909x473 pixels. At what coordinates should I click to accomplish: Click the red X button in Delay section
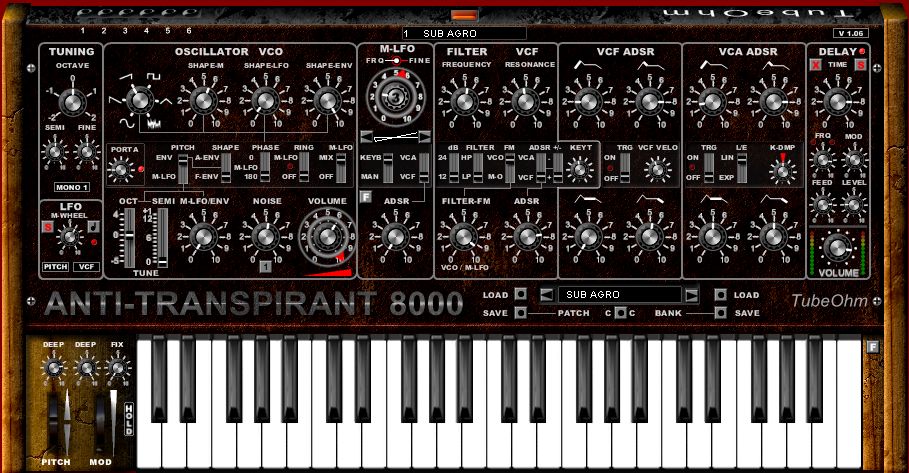pyautogui.click(x=816, y=65)
